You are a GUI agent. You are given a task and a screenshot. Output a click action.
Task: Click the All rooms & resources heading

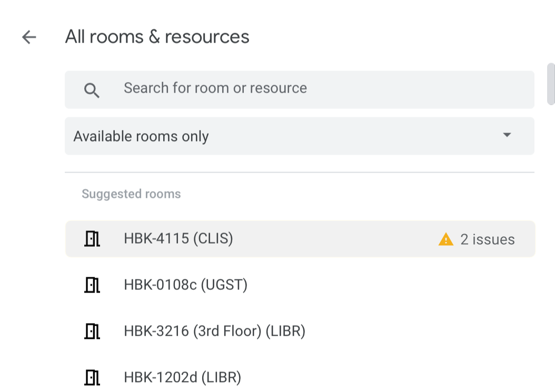point(157,37)
